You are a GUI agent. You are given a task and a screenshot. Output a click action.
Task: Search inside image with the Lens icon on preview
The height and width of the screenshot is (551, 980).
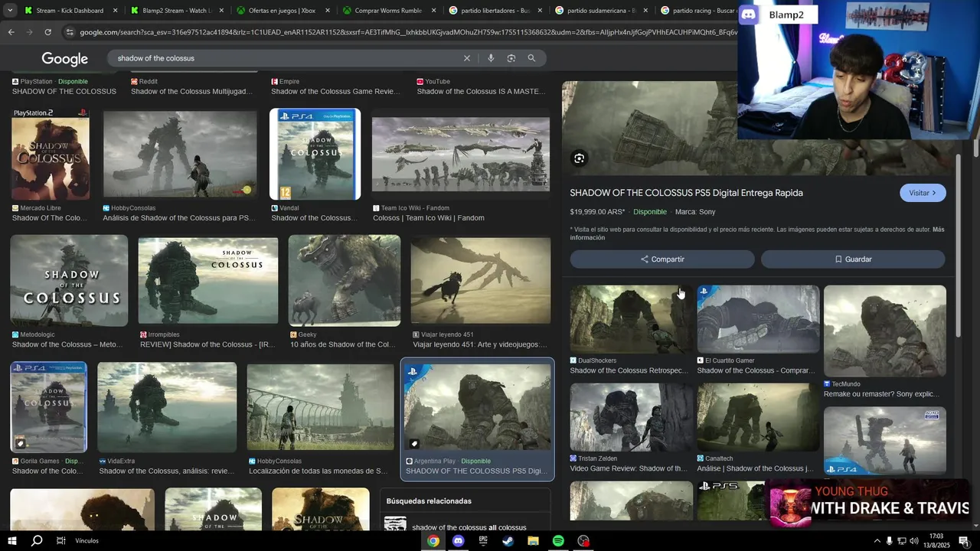tap(580, 158)
